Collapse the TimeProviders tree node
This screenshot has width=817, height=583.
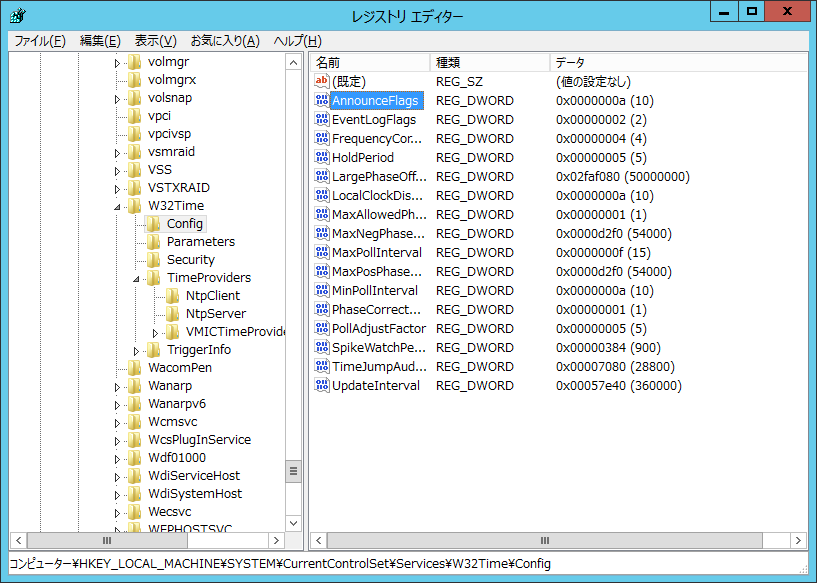(137, 279)
